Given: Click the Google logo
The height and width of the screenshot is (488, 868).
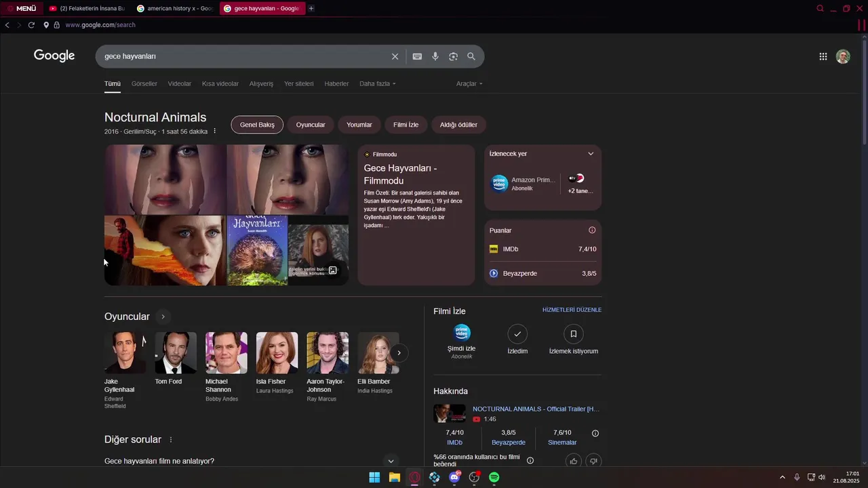Looking at the screenshot, I should [x=54, y=56].
